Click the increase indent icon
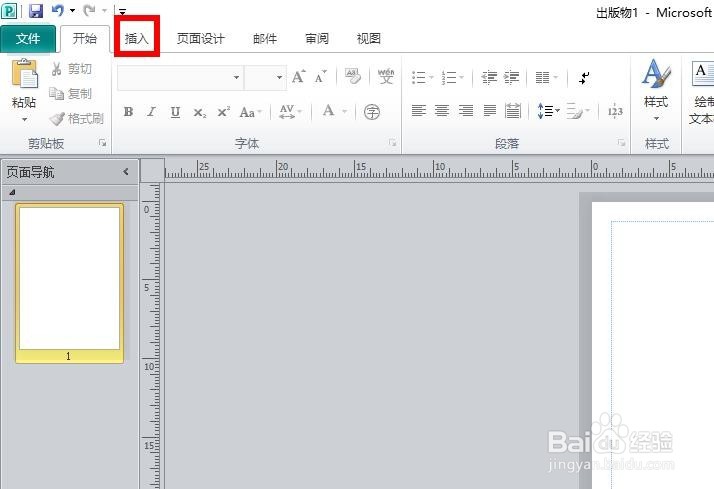Screen dimensions: 714x489 coord(511,77)
